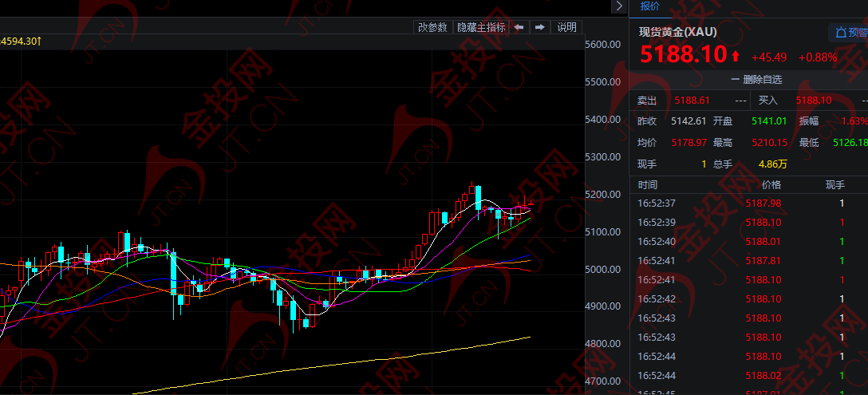Select the 16:52:39 trade row
Image resolution: width=868 pixels, height=395 pixels.
coord(749,222)
